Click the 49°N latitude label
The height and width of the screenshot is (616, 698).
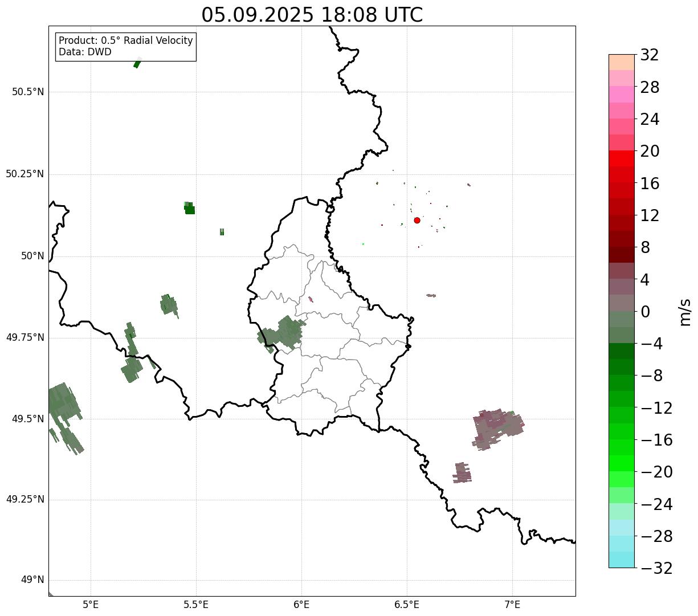32,580
